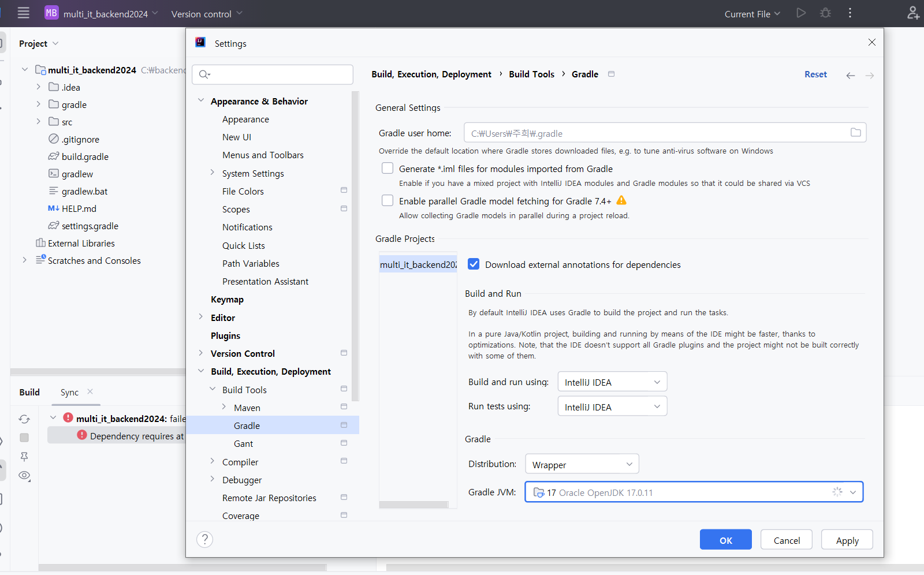Image resolution: width=924 pixels, height=575 pixels.
Task: Select Gant under Build Tools
Action: point(243,444)
